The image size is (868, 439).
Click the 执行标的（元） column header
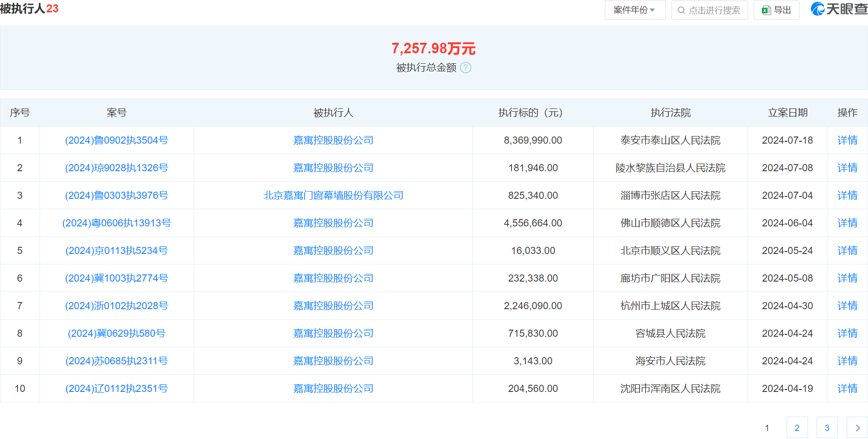(533, 113)
